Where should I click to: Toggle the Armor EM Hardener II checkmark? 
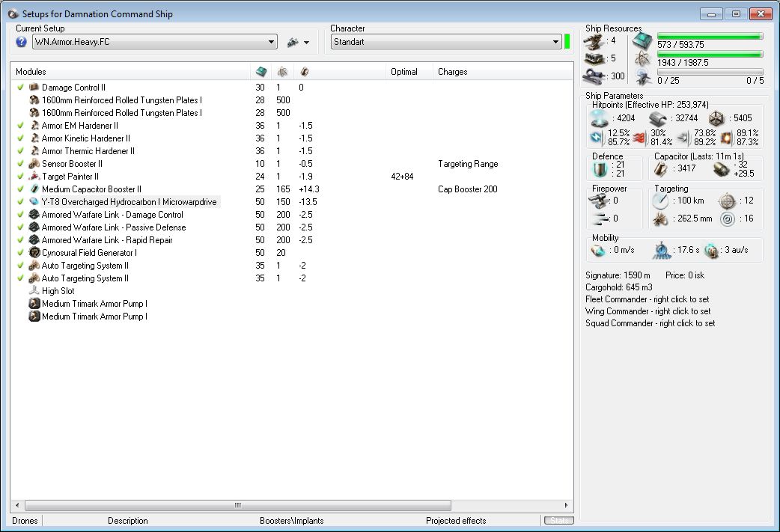20,125
